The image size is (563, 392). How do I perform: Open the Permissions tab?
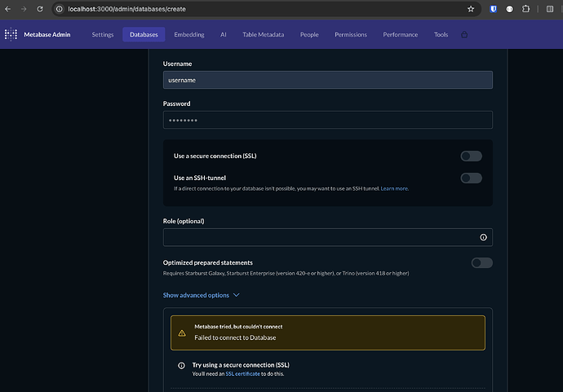[351, 34]
